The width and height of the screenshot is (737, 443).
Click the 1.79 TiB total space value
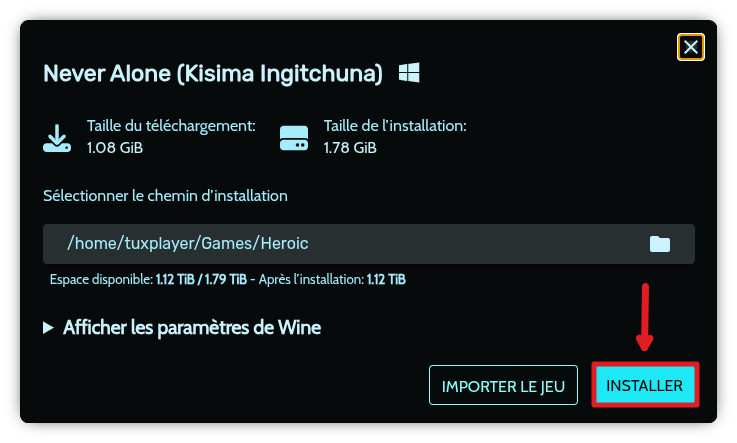pos(227,279)
